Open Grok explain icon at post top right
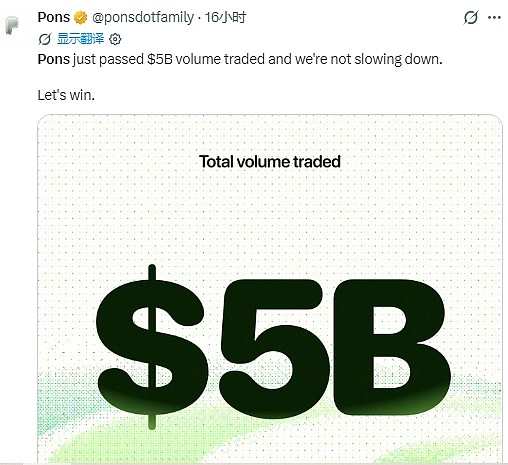 point(471,17)
